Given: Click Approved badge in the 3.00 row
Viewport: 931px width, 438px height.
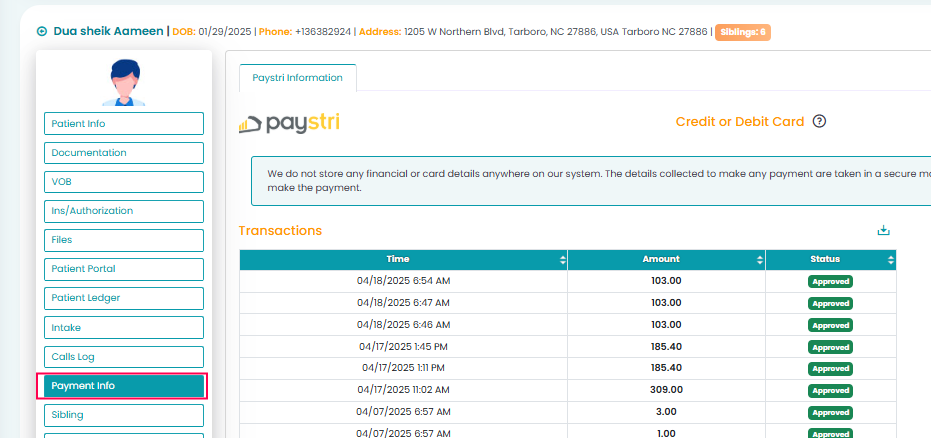Looking at the screenshot, I should [x=830, y=412].
